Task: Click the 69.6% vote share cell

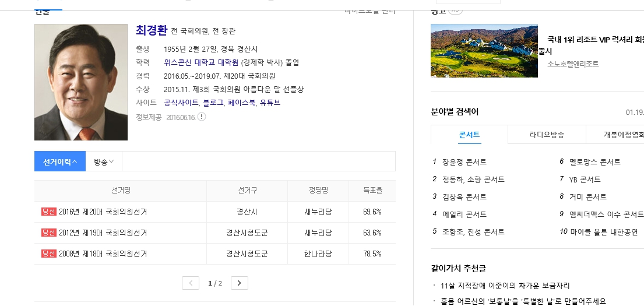Action: (x=372, y=212)
